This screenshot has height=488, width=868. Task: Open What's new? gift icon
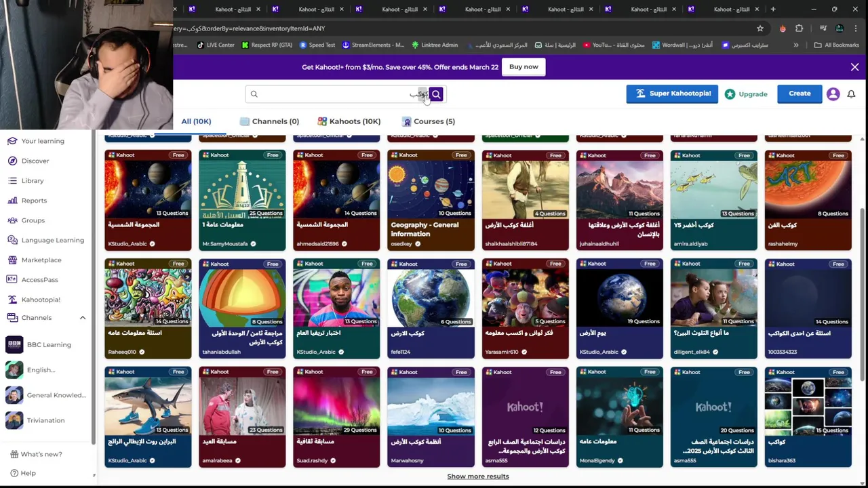14,454
